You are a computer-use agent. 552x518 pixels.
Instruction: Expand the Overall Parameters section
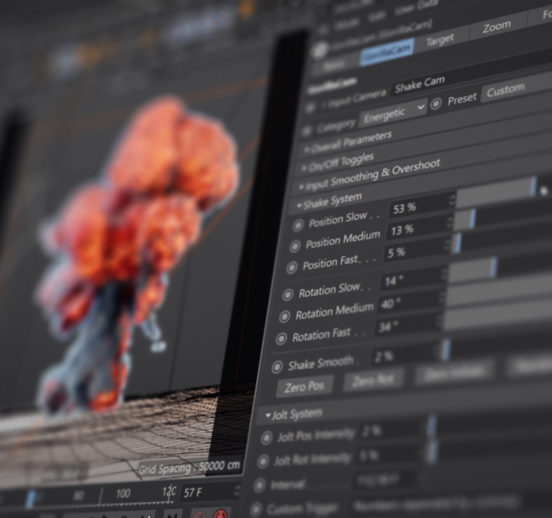(348, 142)
